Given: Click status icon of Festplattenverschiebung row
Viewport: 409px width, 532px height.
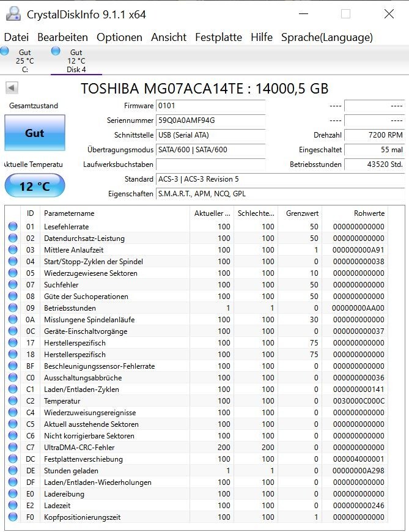Looking at the screenshot, I should tap(13, 459).
